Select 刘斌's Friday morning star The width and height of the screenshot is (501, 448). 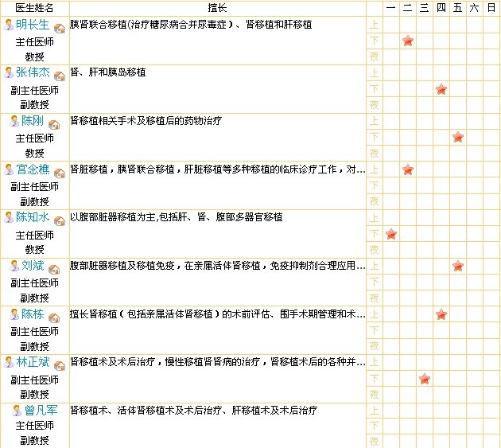click(x=458, y=266)
